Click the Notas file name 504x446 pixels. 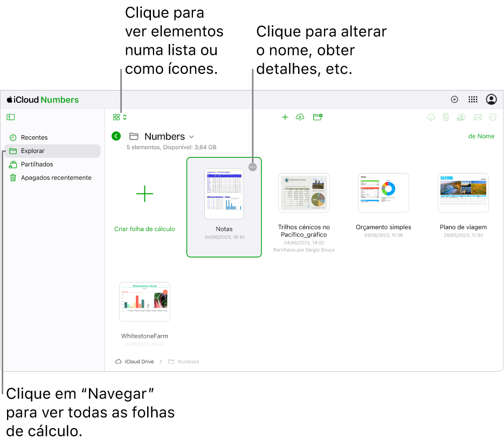(x=224, y=229)
